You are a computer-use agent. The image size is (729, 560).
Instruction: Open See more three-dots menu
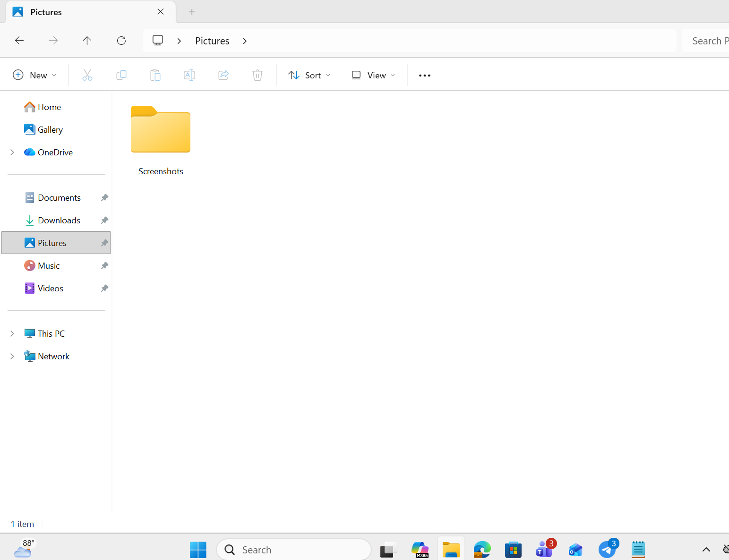point(425,75)
